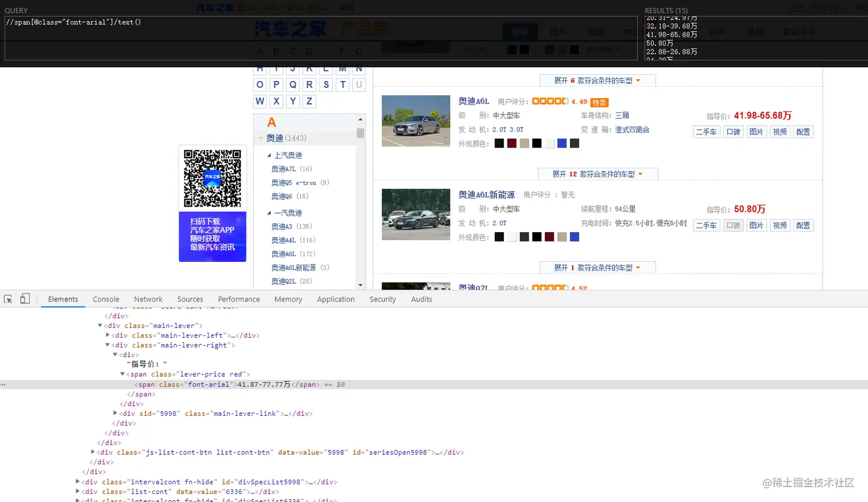The image size is (868, 502).
Task: Click the 50.80万 entry in RESULTS
Action: coord(660,43)
